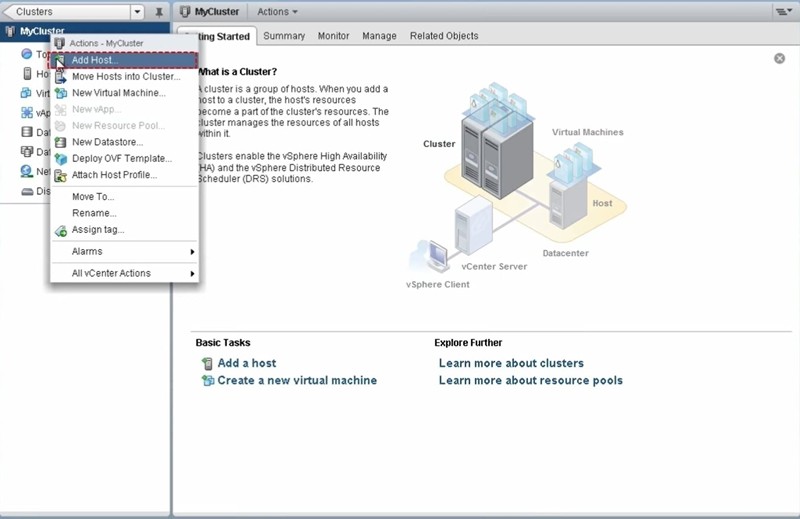Open Learn more about resource pools link
The image size is (800, 519).
(531, 381)
